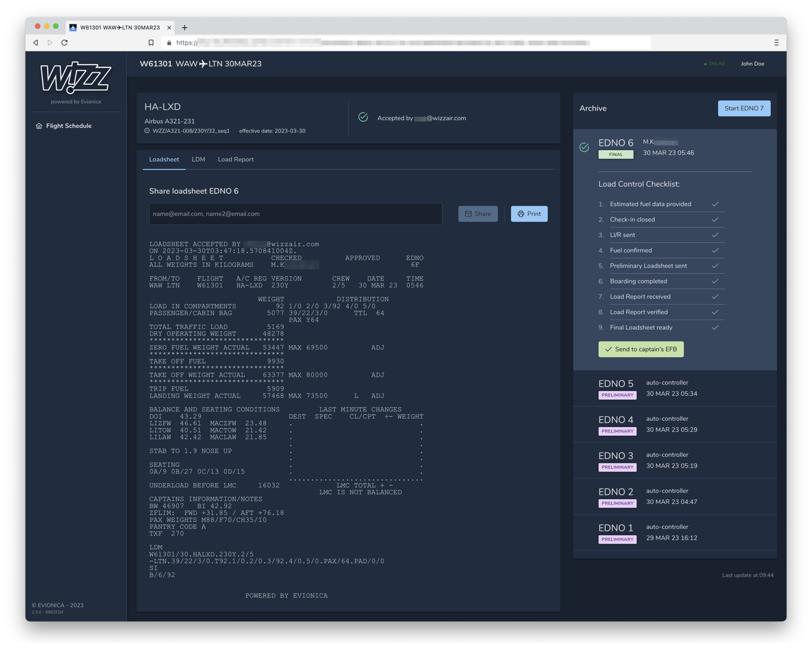The height and width of the screenshot is (655, 812).
Task: Toggle the 'Check-in closed' checklist checkmark
Action: pyautogui.click(x=715, y=219)
